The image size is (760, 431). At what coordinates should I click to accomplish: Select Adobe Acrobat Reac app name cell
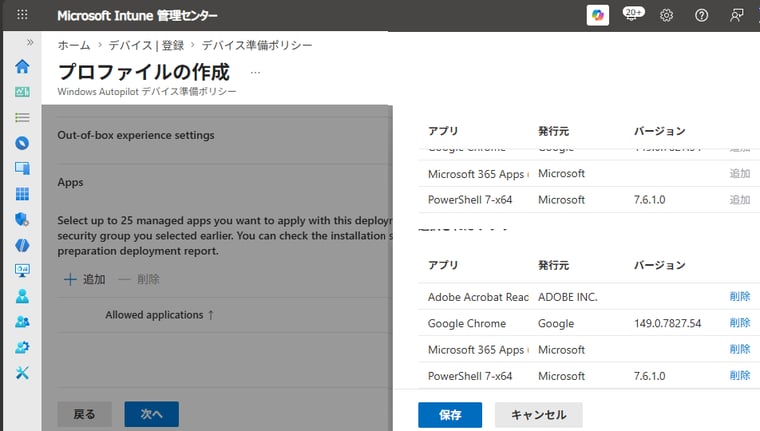[478, 297]
